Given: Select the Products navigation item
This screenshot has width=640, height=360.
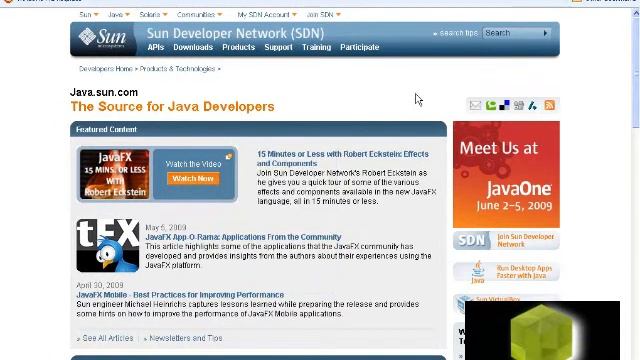Looking at the screenshot, I should (x=238, y=47).
